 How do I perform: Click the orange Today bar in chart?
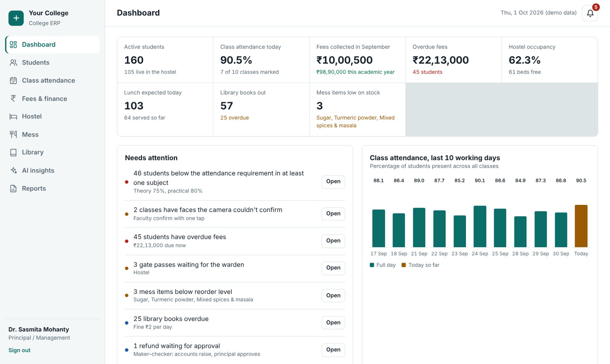(581, 226)
